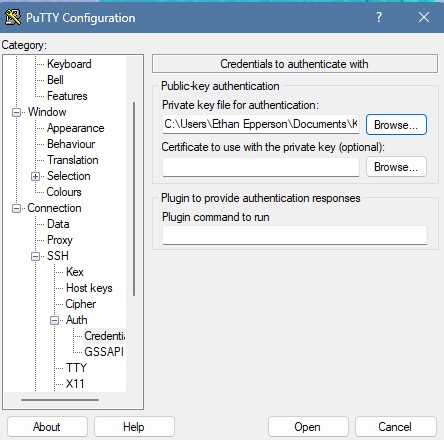Click the certificate file input field
Image resolution: width=444 pixels, height=440 pixels.
[261, 166]
